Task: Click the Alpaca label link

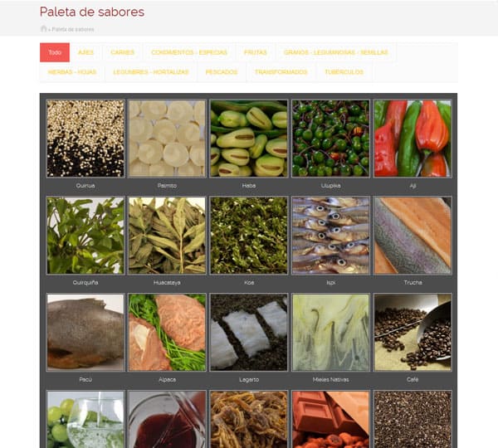Action: [x=167, y=379]
